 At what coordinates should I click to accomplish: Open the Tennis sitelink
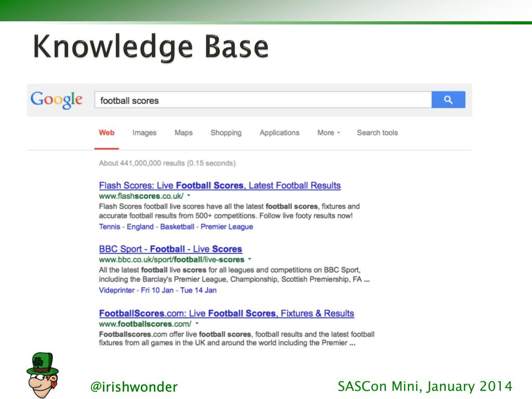coord(110,227)
